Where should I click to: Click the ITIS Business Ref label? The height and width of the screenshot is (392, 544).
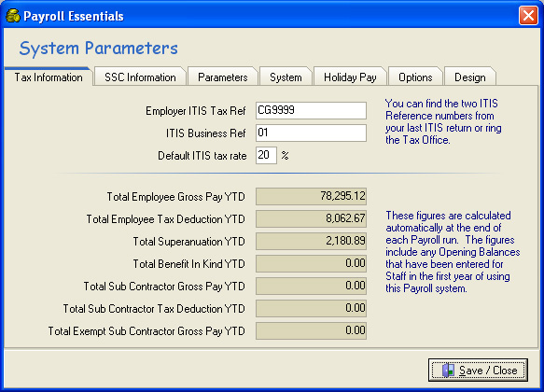(x=205, y=133)
